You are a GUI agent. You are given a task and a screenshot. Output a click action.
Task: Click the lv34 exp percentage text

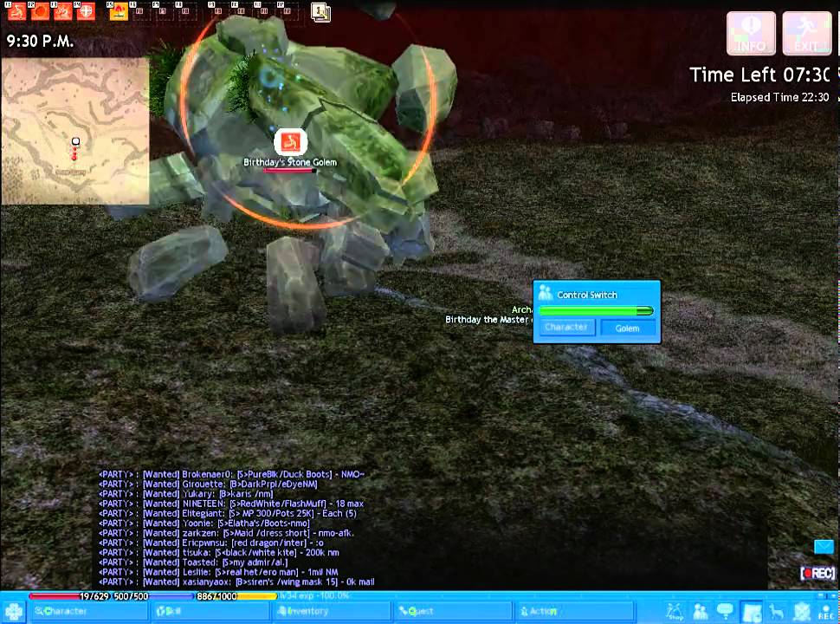click(x=314, y=595)
